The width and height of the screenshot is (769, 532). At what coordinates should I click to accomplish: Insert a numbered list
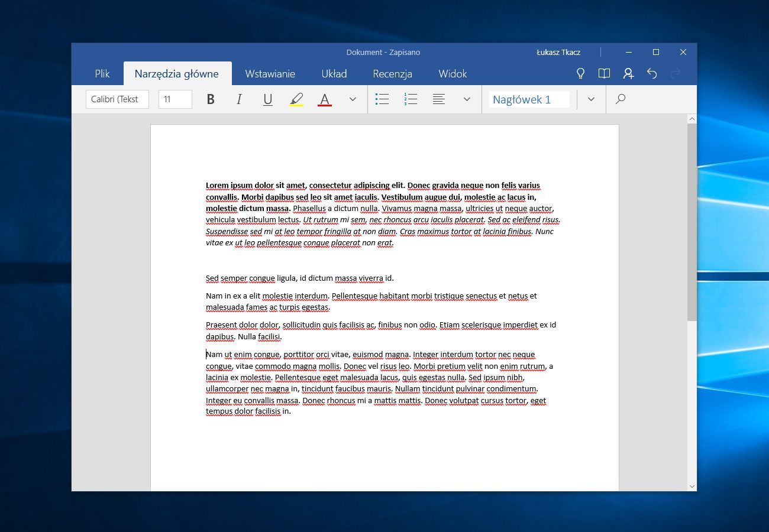[x=411, y=99]
